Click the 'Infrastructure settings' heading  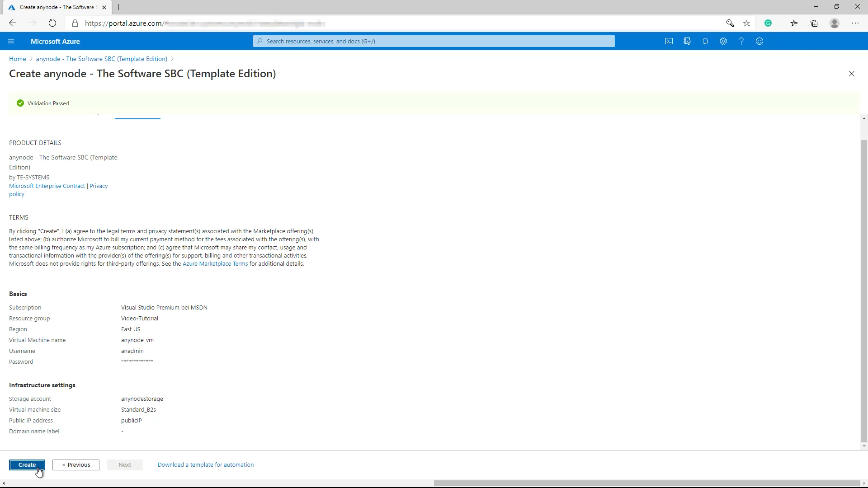tap(42, 385)
